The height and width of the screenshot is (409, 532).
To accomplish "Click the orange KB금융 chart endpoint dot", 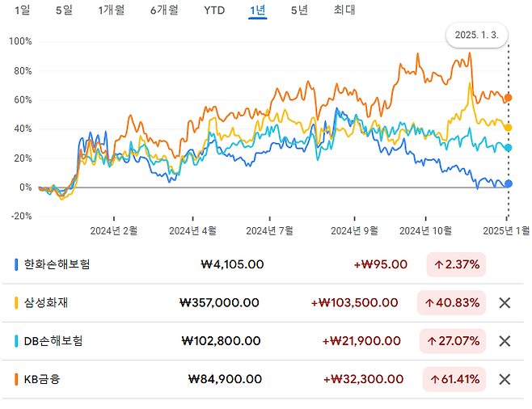I will coord(508,98).
